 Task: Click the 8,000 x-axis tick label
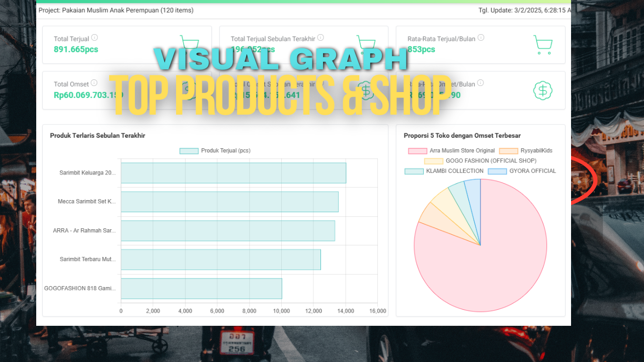[x=249, y=311]
